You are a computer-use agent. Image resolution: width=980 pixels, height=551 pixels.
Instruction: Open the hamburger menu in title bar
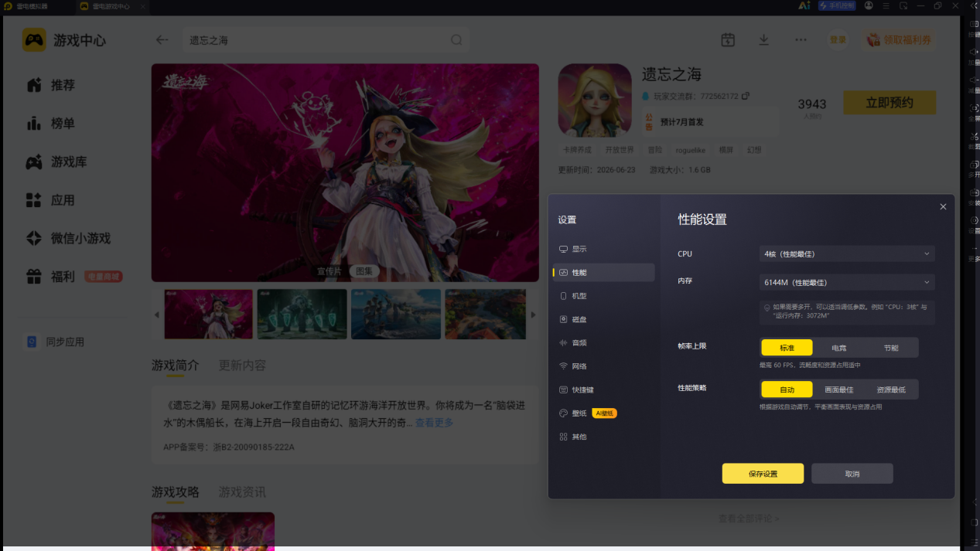(x=886, y=5)
